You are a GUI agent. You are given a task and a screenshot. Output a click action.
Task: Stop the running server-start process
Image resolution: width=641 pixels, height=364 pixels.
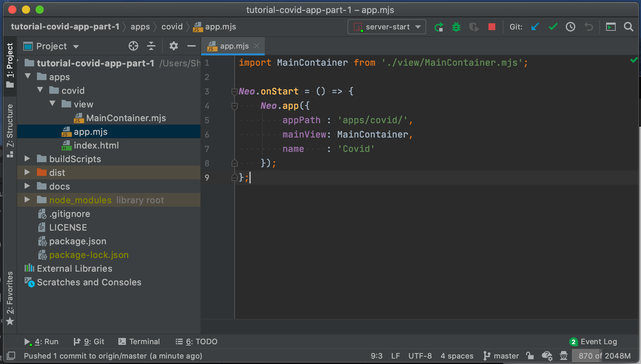[x=492, y=27]
